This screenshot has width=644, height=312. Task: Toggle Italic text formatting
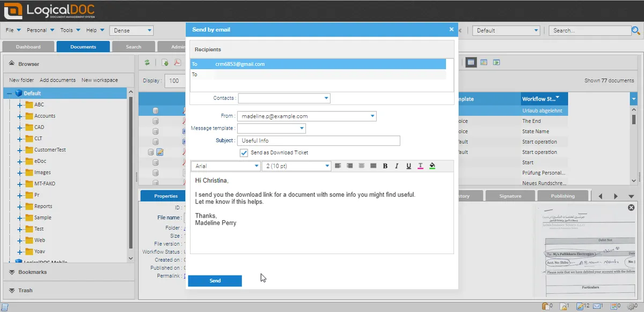(x=397, y=166)
